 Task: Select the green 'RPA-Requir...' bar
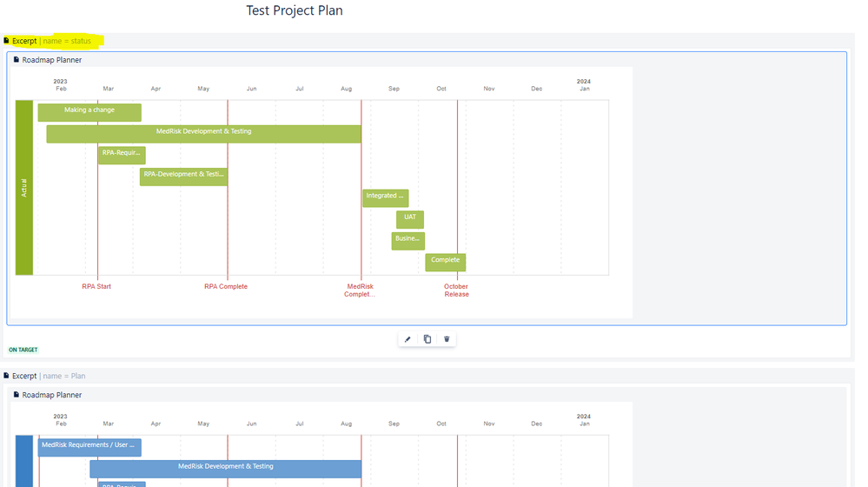[x=122, y=155]
